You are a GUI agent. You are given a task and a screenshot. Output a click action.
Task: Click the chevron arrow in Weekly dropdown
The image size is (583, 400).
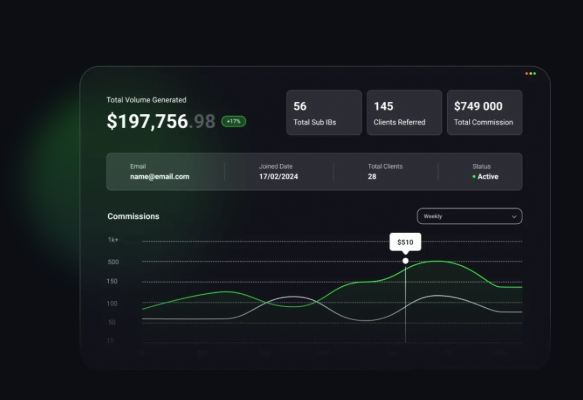tap(514, 217)
